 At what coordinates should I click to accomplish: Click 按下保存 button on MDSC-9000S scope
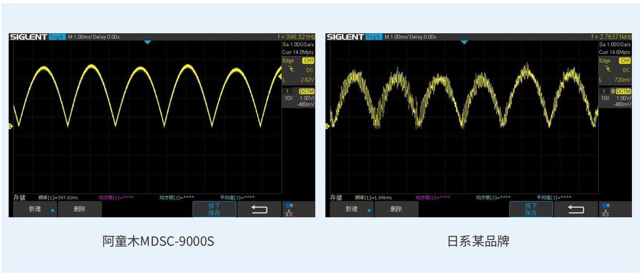tap(214, 210)
